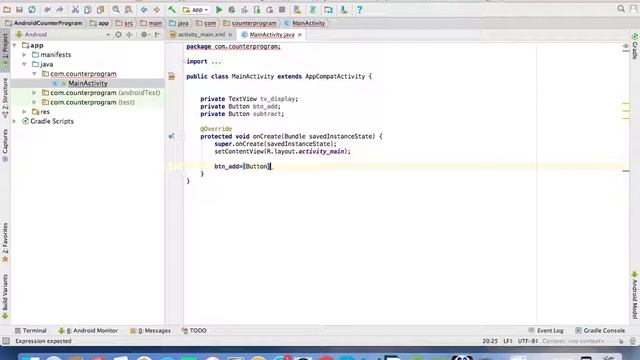The height and width of the screenshot is (360, 640).
Task: Toggle the Structure side panel tab
Action: point(5,98)
